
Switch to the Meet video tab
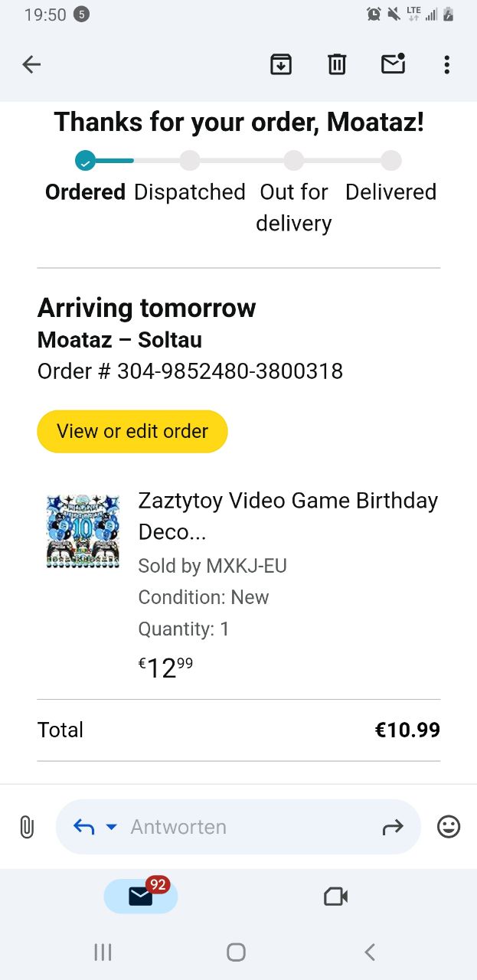[x=335, y=896]
